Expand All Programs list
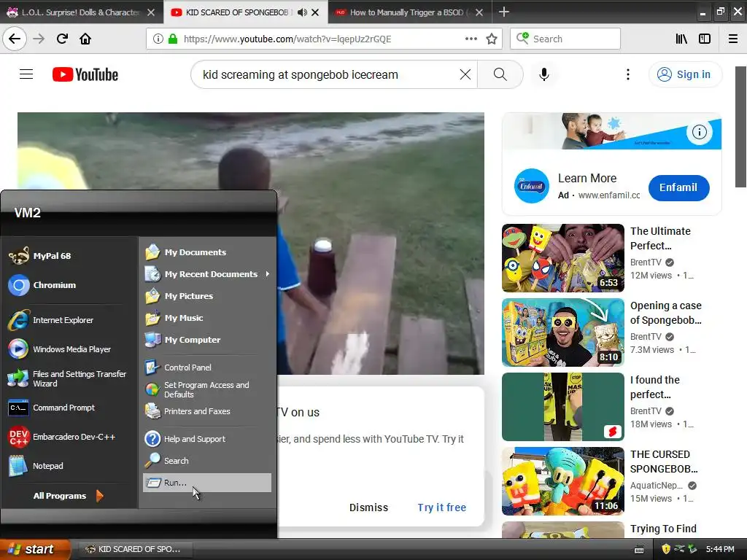 [68, 496]
